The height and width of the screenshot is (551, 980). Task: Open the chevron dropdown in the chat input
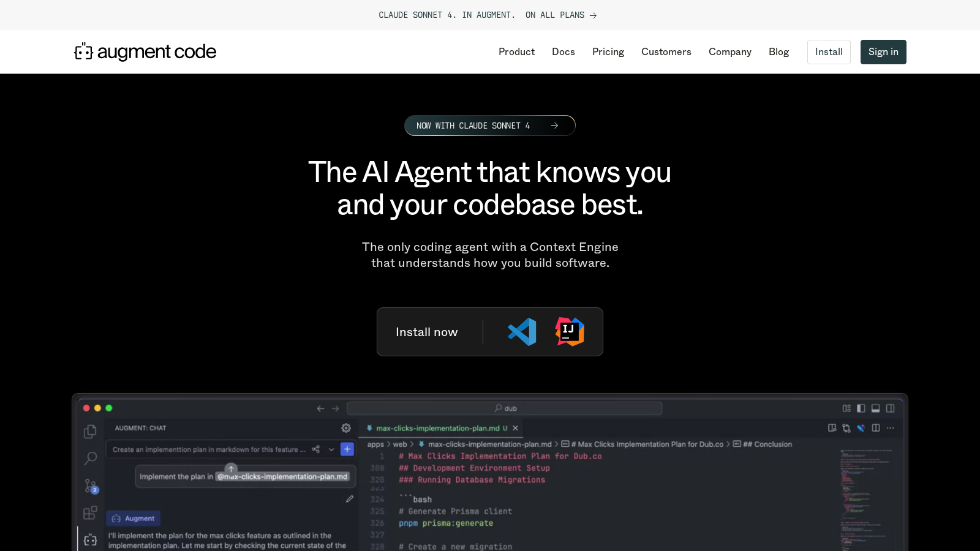click(331, 449)
